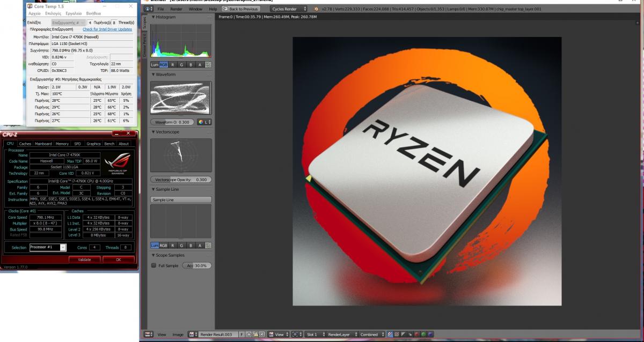Set Histogram mode to RGB

pyautogui.click(x=164, y=65)
